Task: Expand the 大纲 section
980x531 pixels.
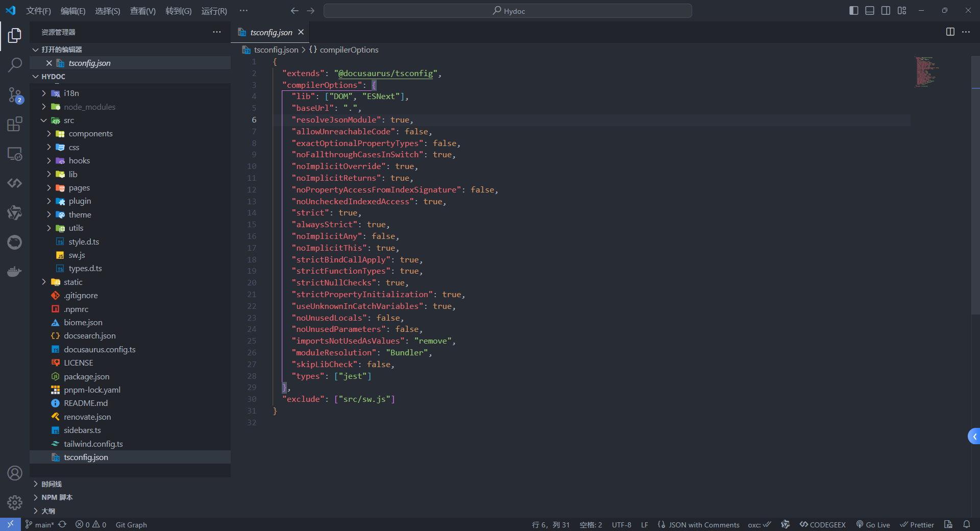Action: pos(130,511)
